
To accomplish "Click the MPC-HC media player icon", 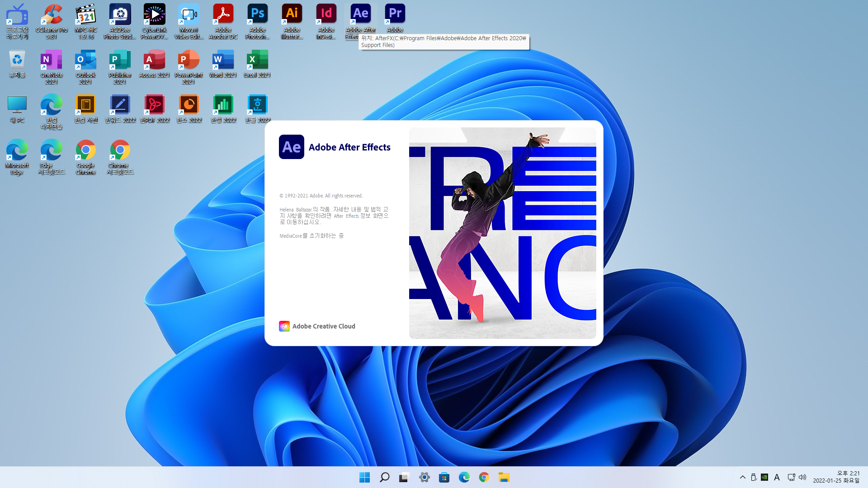I will pos(86,14).
